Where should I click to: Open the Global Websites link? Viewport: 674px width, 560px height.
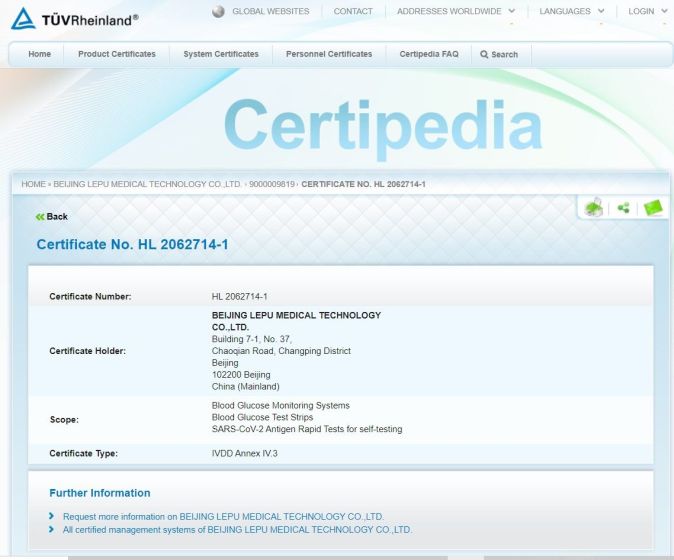(x=271, y=11)
